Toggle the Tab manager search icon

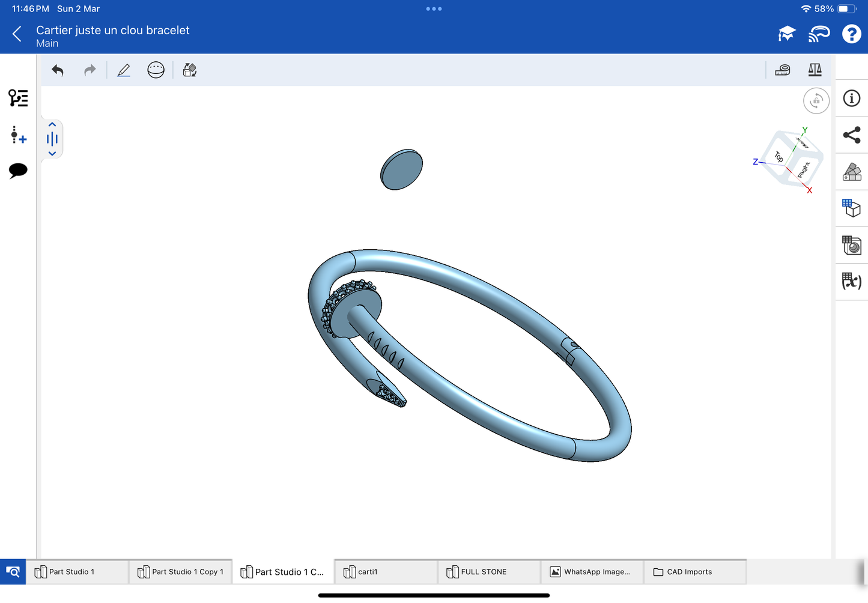(13, 572)
